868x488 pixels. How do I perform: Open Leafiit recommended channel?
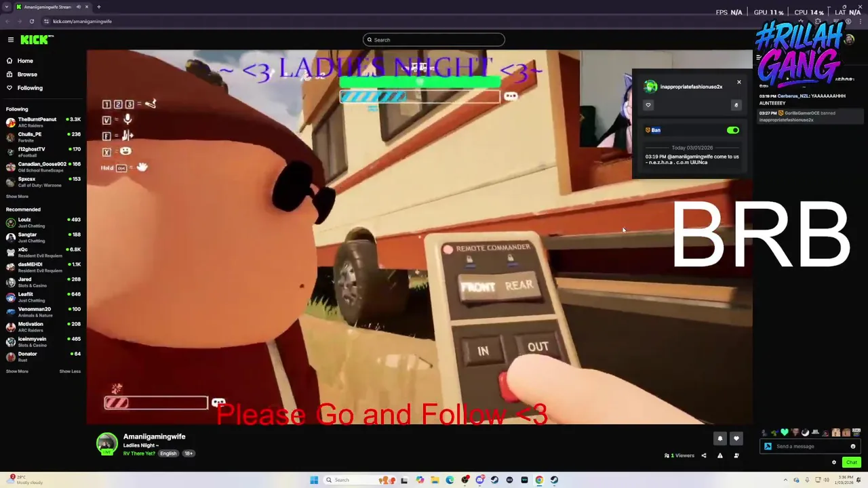pyautogui.click(x=43, y=297)
